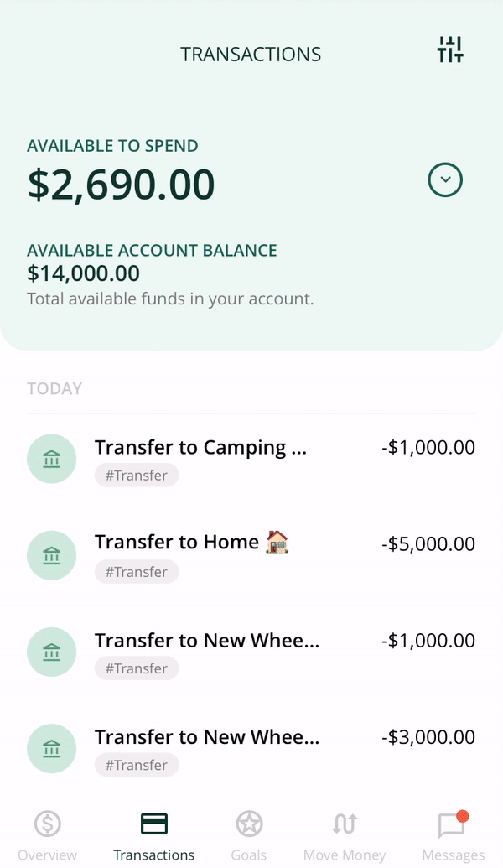
Task: Switch to the Move Money tab
Action: tap(345, 836)
